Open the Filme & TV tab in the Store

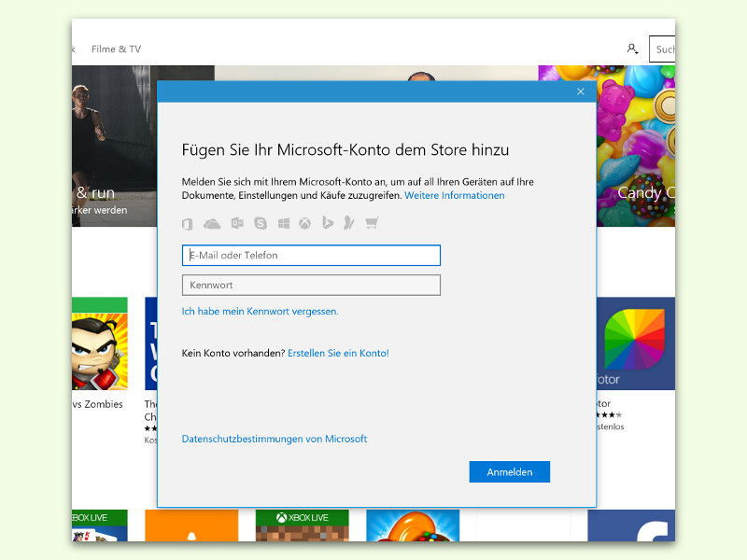click(x=116, y=49)
